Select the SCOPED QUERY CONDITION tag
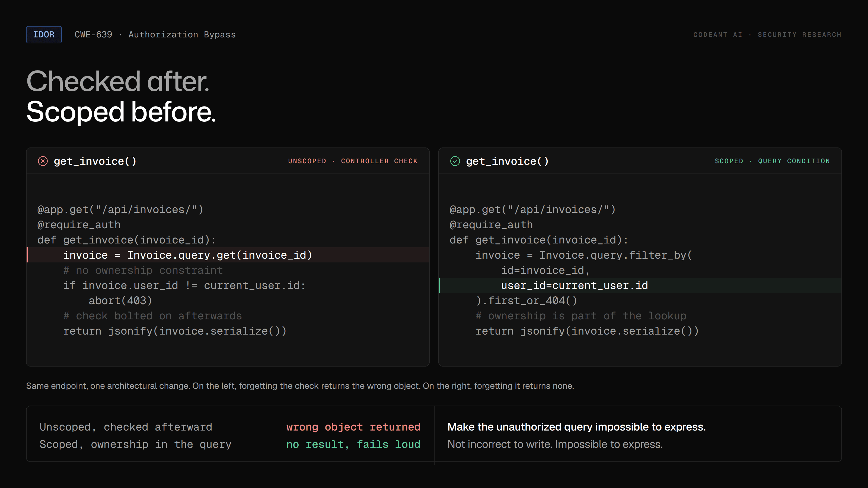Viewport: 868px width, 488px height. tap(772, 161)
